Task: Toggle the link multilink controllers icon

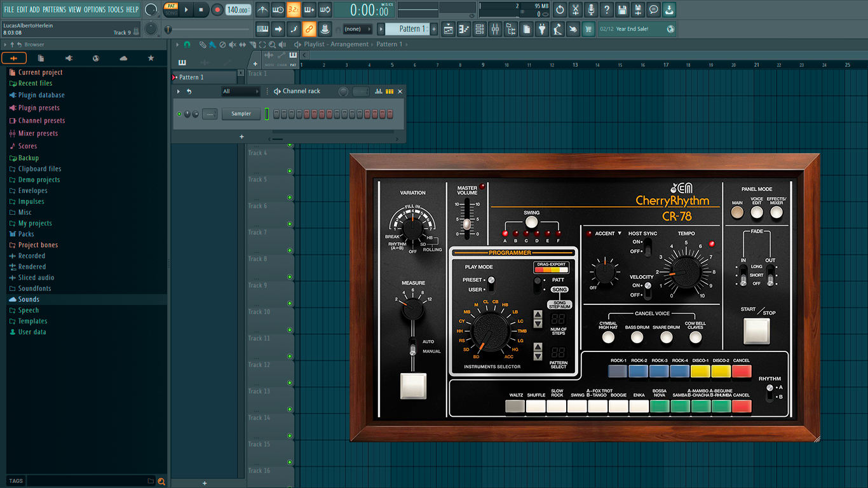Action: (309, 29)
